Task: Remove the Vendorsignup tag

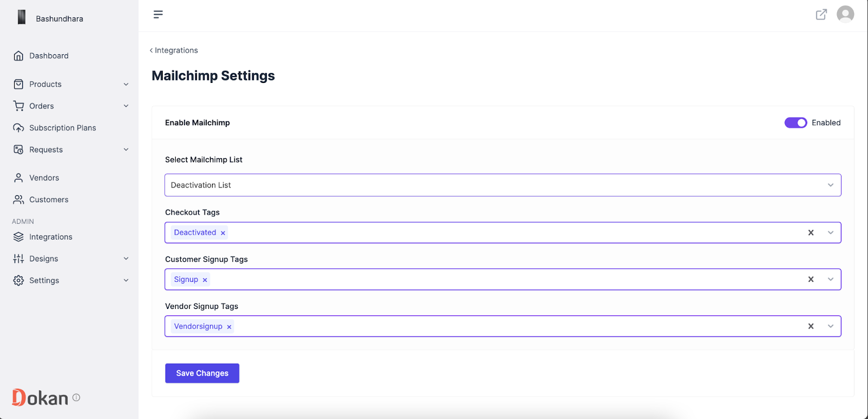Action: point(229,327)
